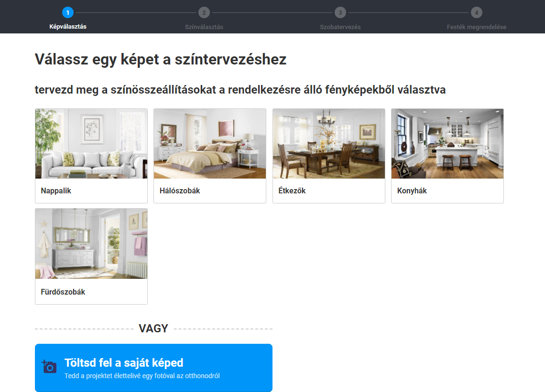Image resolution: width=545 pixels, height=392 pixels.
Task: Click the Töltsd fel a saját képed button
Action: tap(153, 368)
